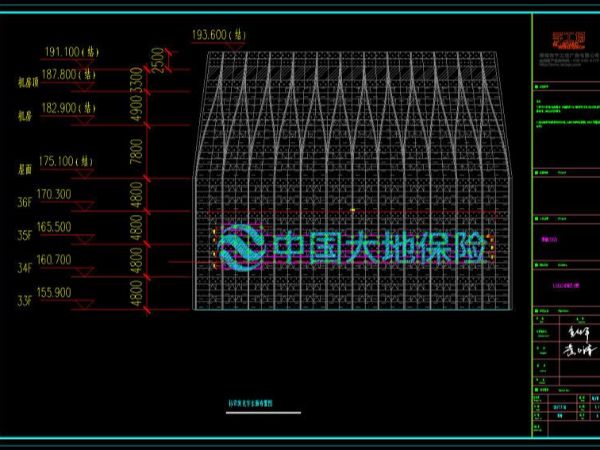Select the 34F floor label
The image size is (600, 450).
tap(24, 268)
